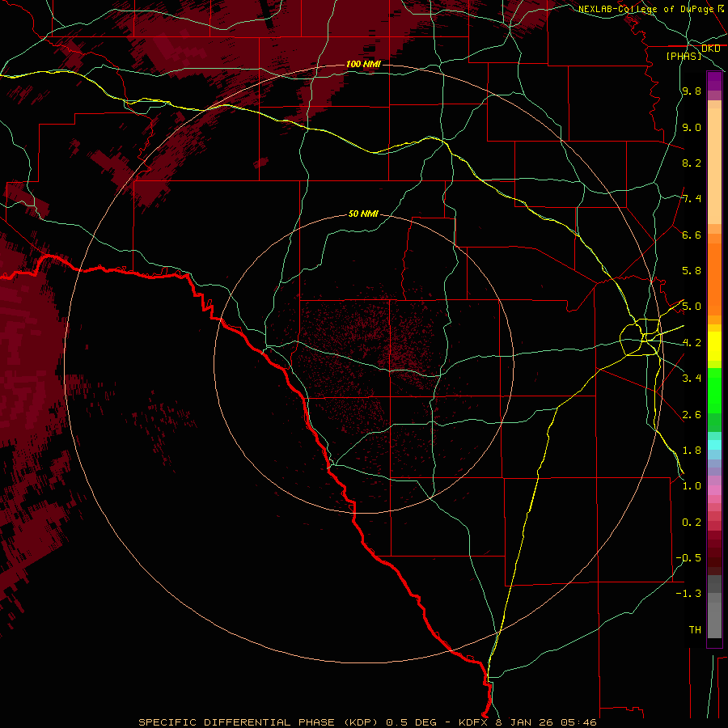Viewport: 728px width, 728px height.
Task: Click the -1.3 scale value
Action: tap(688, 594)
